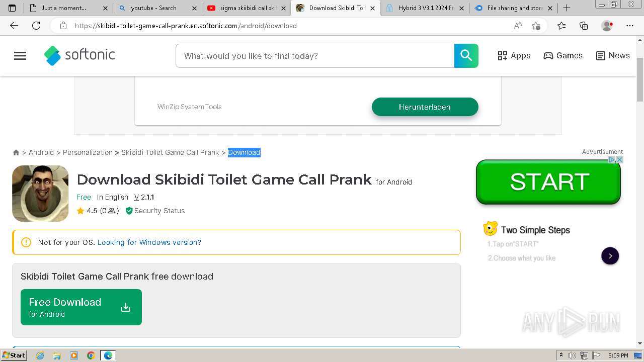Open the News section
Image resolution: width=644 pixels, height=362 pixels.
pos(613,56)
